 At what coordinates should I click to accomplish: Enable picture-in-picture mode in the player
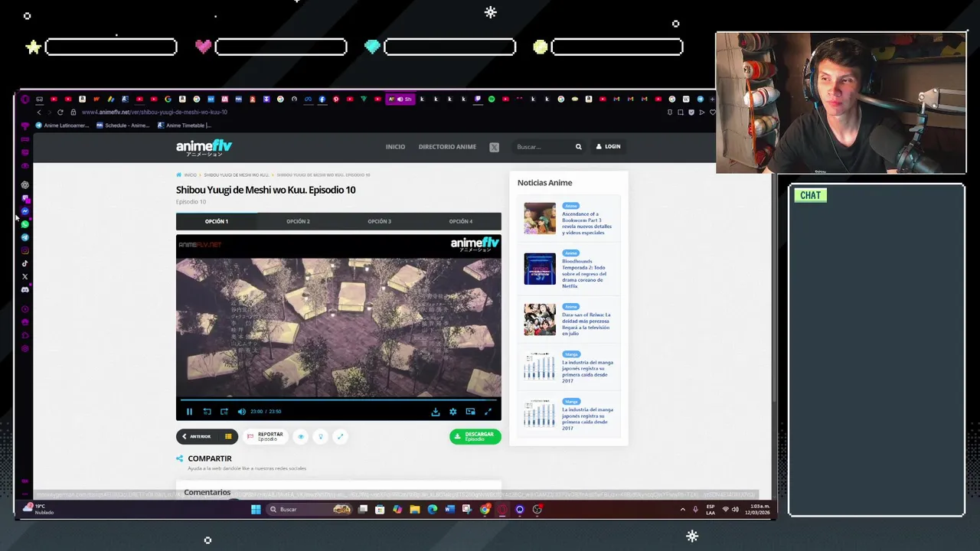click(470, 412)
